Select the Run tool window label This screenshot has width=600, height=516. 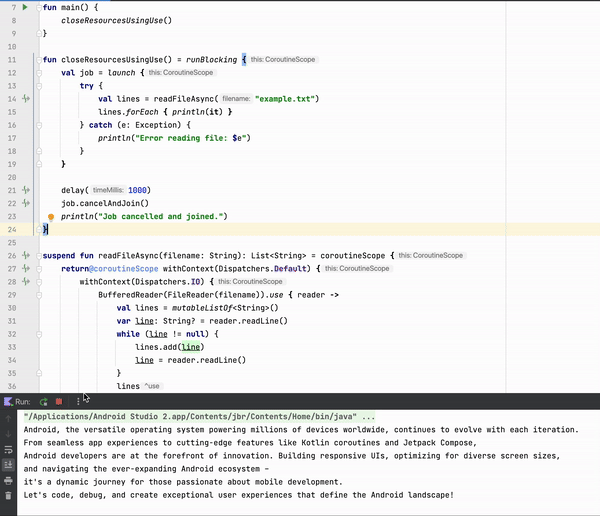pyautogui.click(x=22, y=401)
